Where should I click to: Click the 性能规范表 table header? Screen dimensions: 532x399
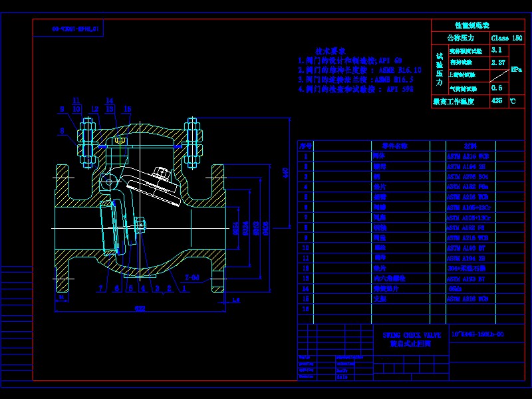click(473, 25)
